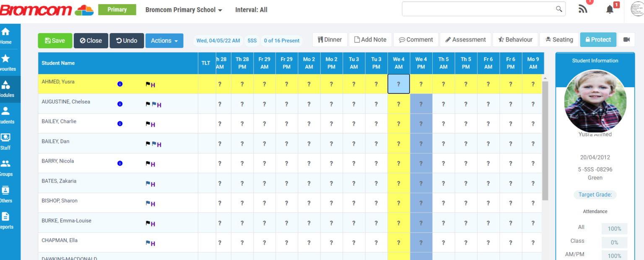This screenshot has height=260, width=644.
Task: Expand the Bromcom Primary School selector
Action: pyautogui.click(x=184, y=10)
